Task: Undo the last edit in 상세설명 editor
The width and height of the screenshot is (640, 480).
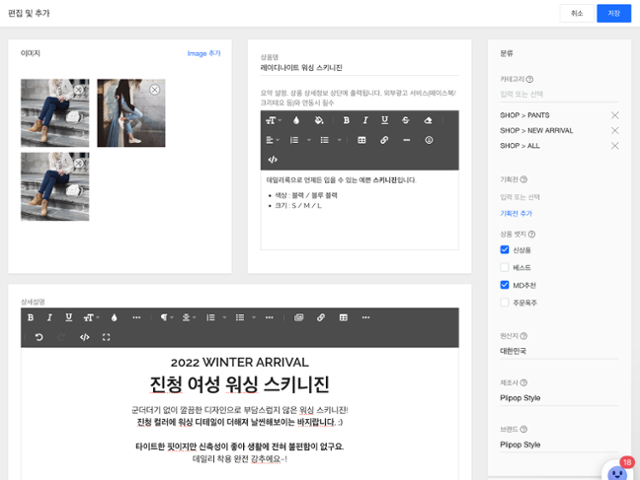Action: tap(39, 337)
